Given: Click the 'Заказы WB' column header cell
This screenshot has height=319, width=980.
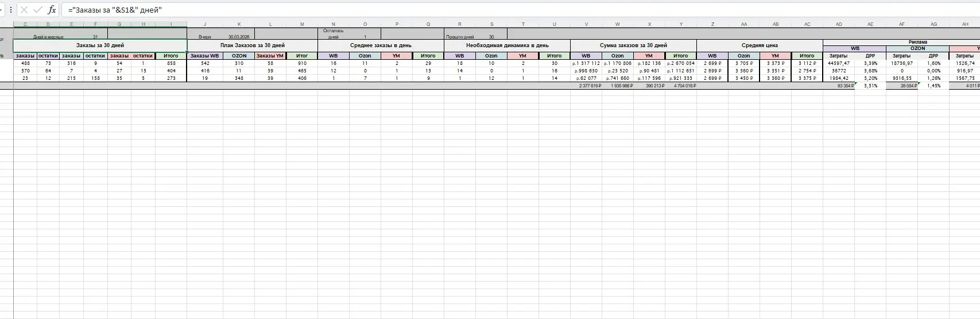Looking at the screenshot, I should [205, 56].
